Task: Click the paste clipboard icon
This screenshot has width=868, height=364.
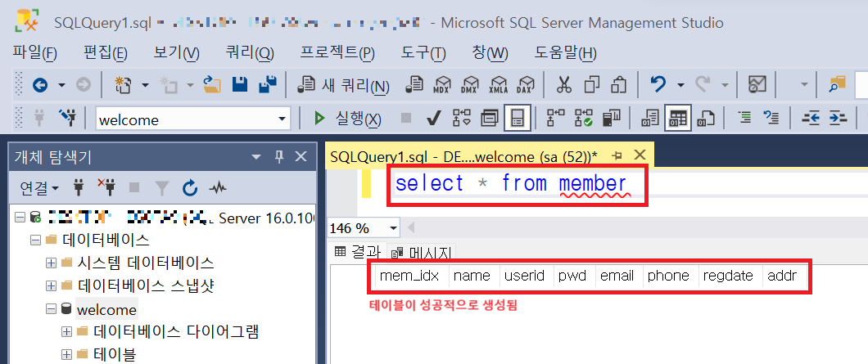Action: click(x=618, y=84)
